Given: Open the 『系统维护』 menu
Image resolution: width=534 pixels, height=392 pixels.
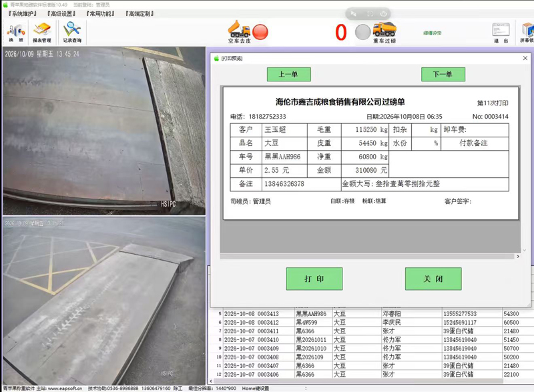Looking at the screenshot, I should pos(22,13).
